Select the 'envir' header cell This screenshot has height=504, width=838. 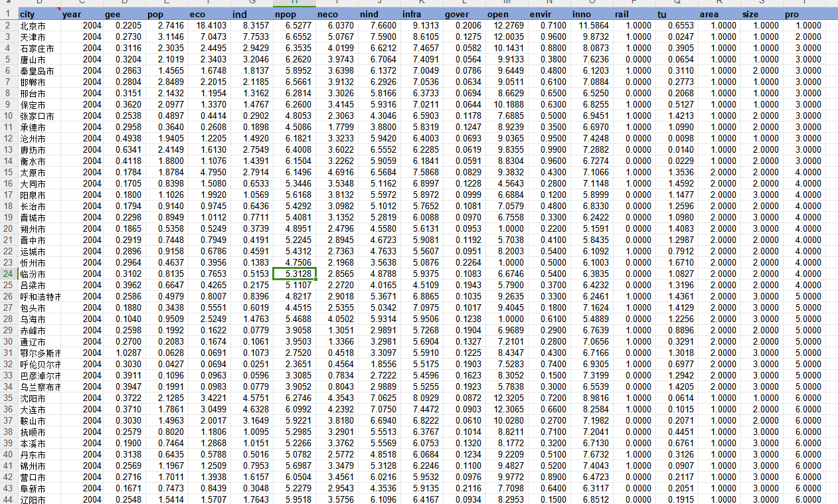(549, 15)
